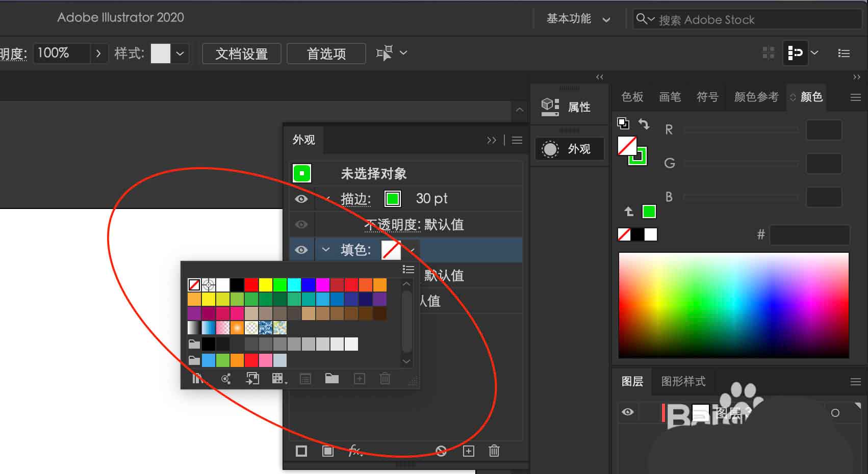Click swatch popup scroll down arrow

coord(406,361)
